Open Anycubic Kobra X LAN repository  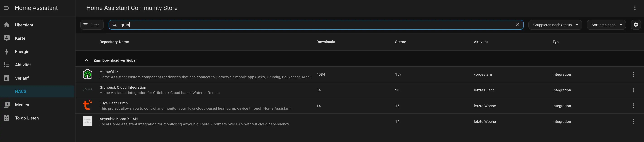pyautogui.click(x=359, y=121)
